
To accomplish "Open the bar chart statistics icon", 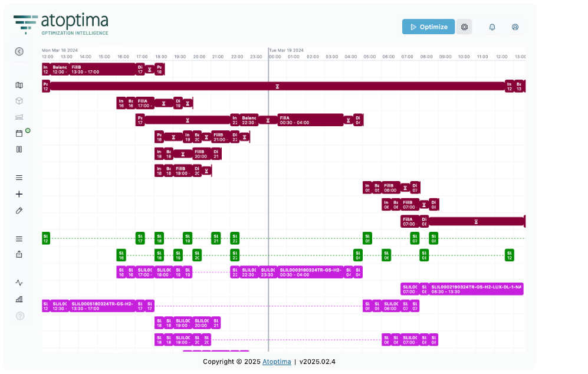I will tap(19, 299).
